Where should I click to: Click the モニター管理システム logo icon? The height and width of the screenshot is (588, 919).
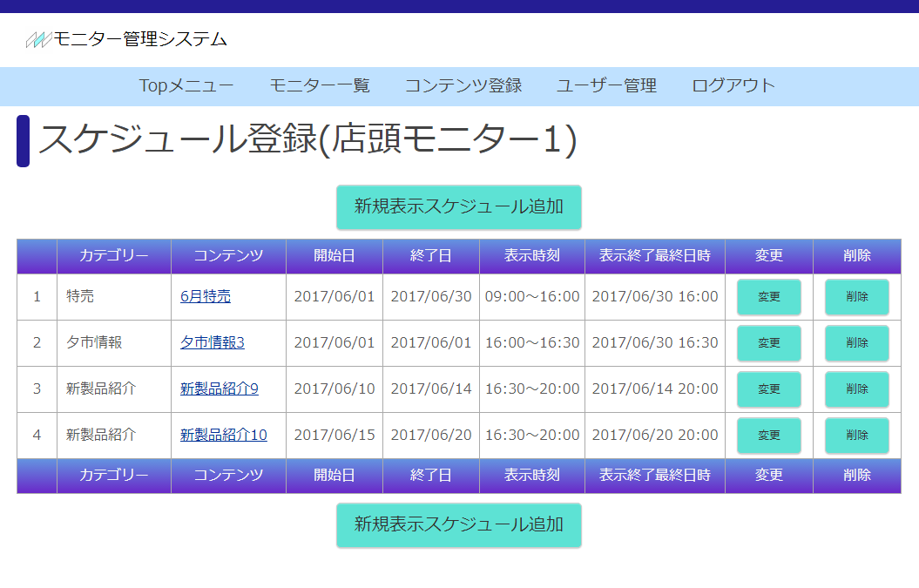point(38,39)
